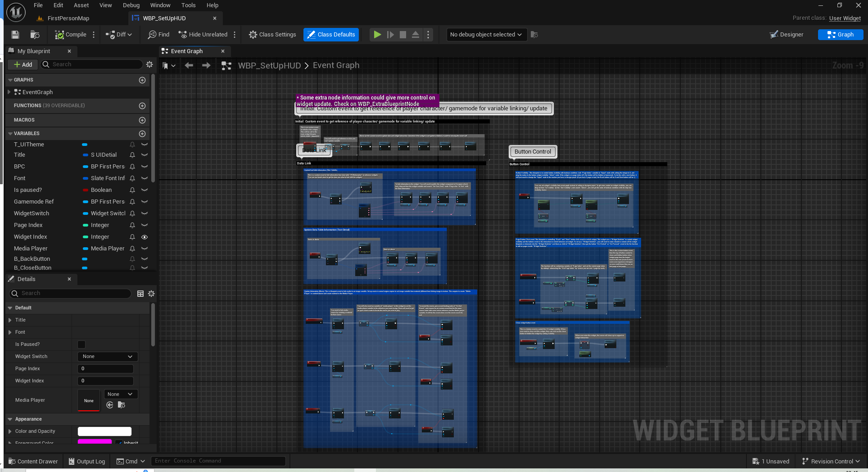This screenshot has width=868, height=472.
Task: Navigate back with the graph arrow
Action: [x=189, y=66]
